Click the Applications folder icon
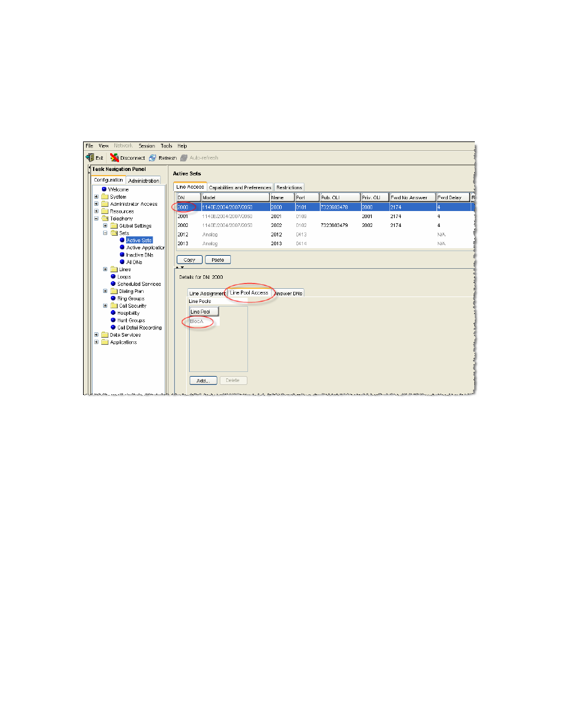562x728 pixels. pos(105,342)
